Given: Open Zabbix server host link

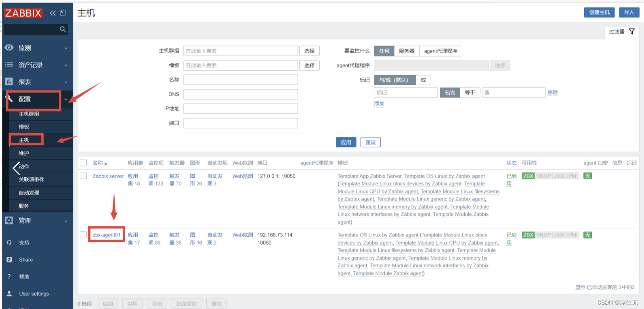Looking at the screenshot, I should point(108,176).
